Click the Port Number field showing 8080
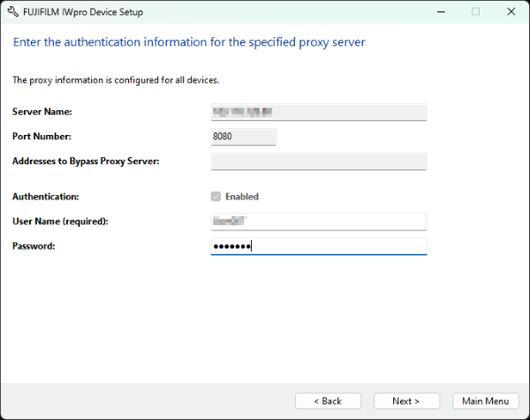The width and height of the screenshot is (530, 420). coord(244,137)
